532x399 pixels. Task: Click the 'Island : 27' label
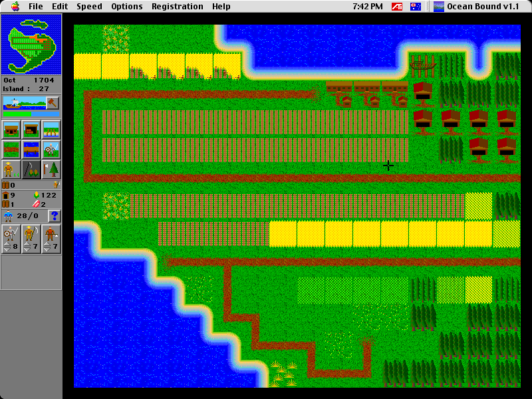click(26, 89)
